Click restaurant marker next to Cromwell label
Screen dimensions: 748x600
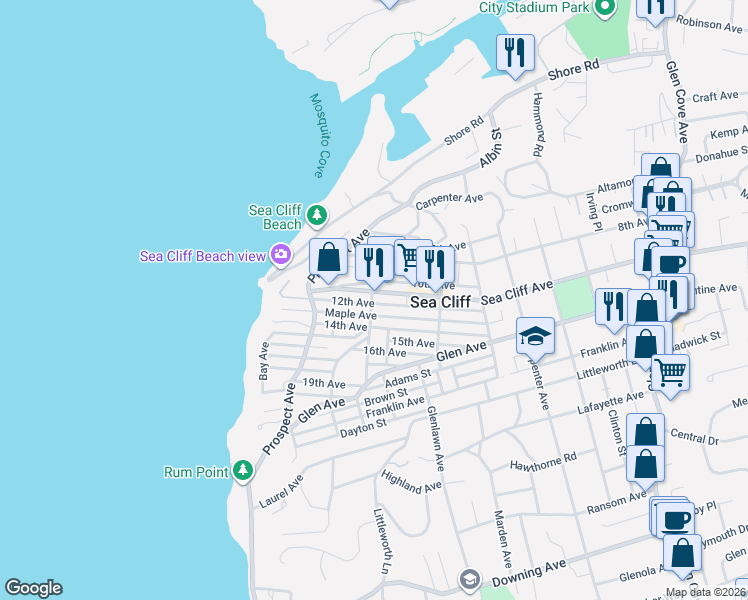click(666, 204)
